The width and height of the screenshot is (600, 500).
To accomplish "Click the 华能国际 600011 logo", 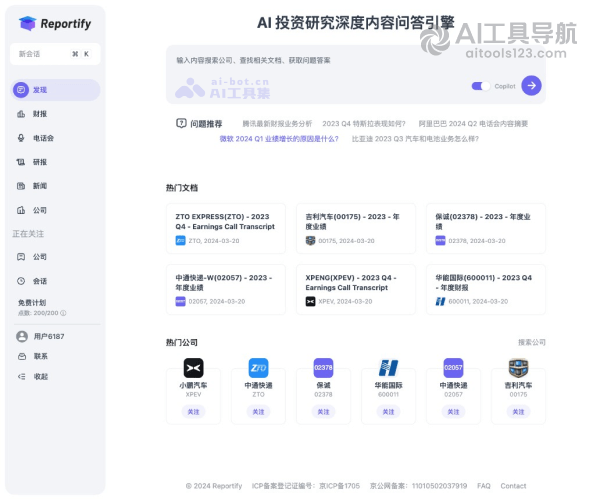I will [388, 368].
